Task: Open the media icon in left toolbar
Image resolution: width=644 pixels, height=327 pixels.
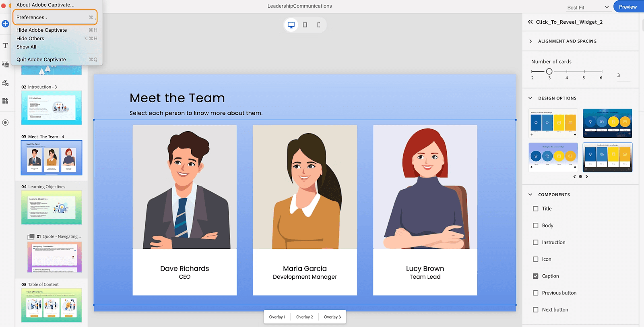Action: coord(5,64)
